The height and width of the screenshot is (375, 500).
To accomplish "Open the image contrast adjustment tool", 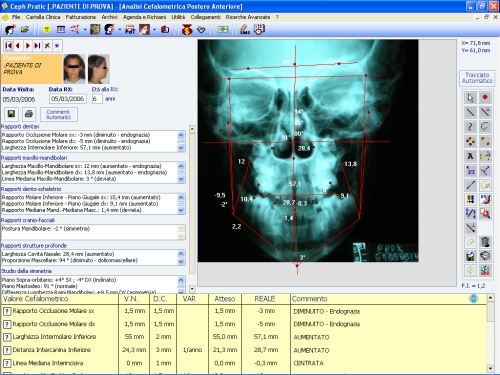I will pos(485,199).
